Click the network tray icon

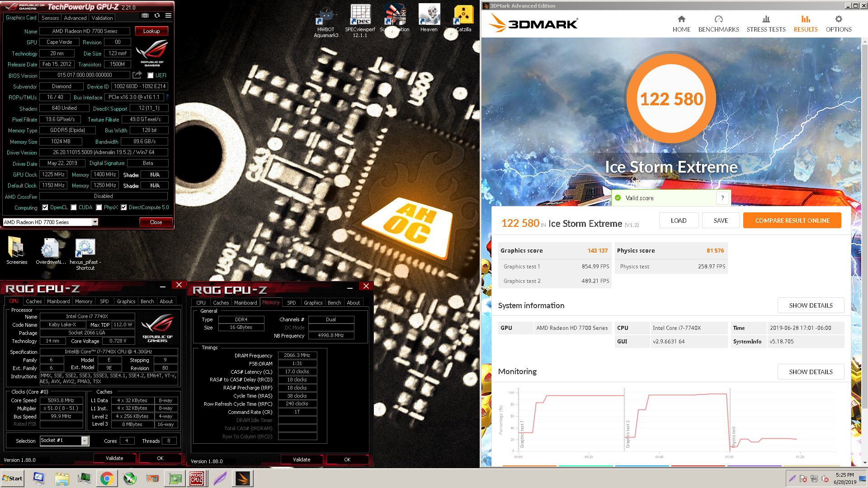coord(814,479)
